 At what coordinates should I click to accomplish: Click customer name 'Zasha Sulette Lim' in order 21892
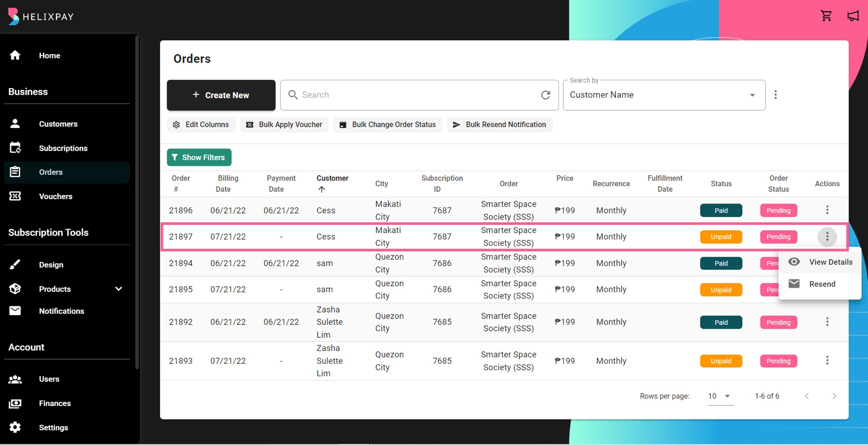(329, 322)
